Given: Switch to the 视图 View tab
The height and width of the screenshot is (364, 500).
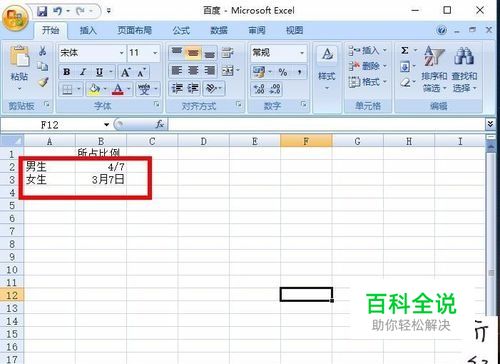Looking at the screenshot, I should [x=295, y=30].
